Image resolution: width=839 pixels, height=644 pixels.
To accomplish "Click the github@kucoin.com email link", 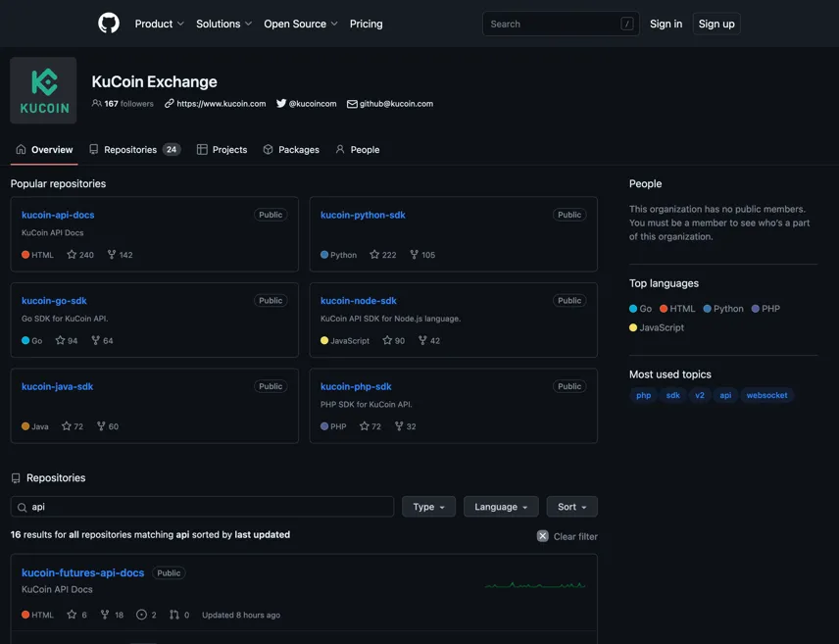I will coord(390,104).
